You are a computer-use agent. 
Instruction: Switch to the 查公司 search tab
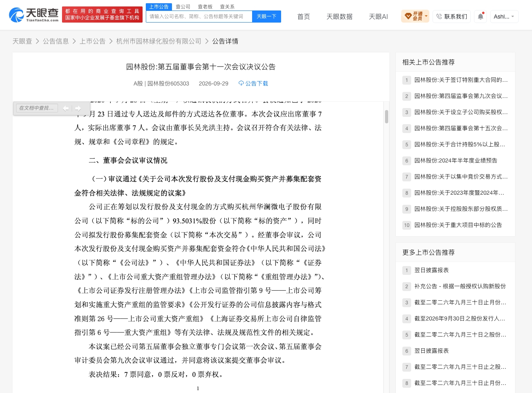click(183, 7)
